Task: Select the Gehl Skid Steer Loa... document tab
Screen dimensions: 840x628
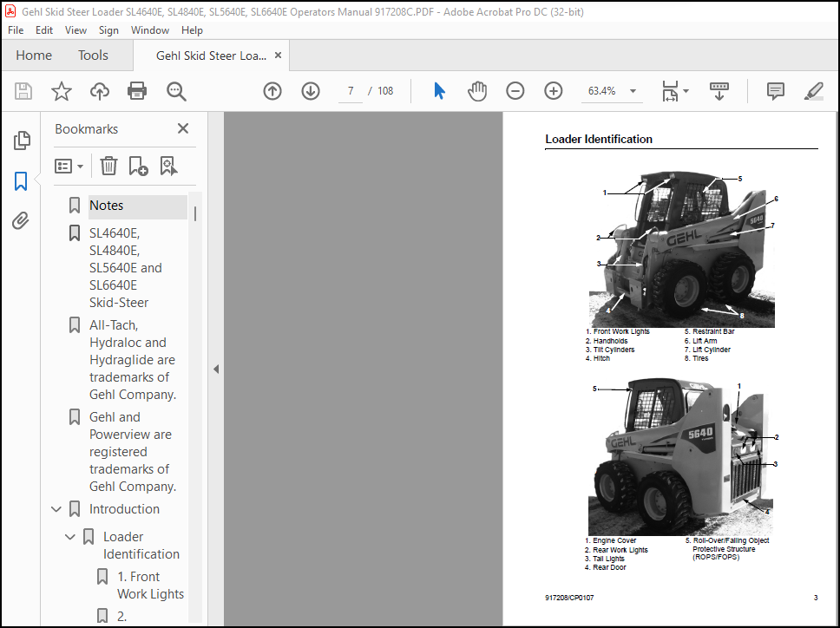Action: [x=211, y=56]
